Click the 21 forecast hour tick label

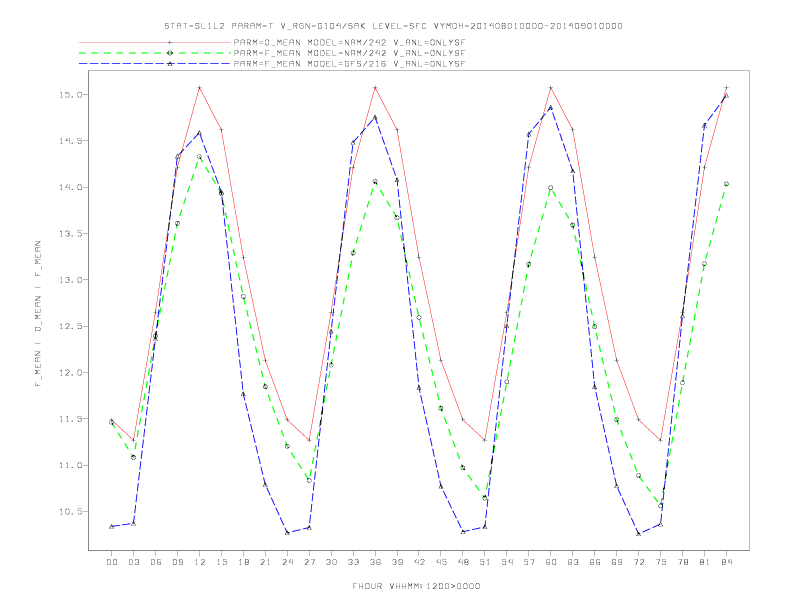[x=265, y=562]
